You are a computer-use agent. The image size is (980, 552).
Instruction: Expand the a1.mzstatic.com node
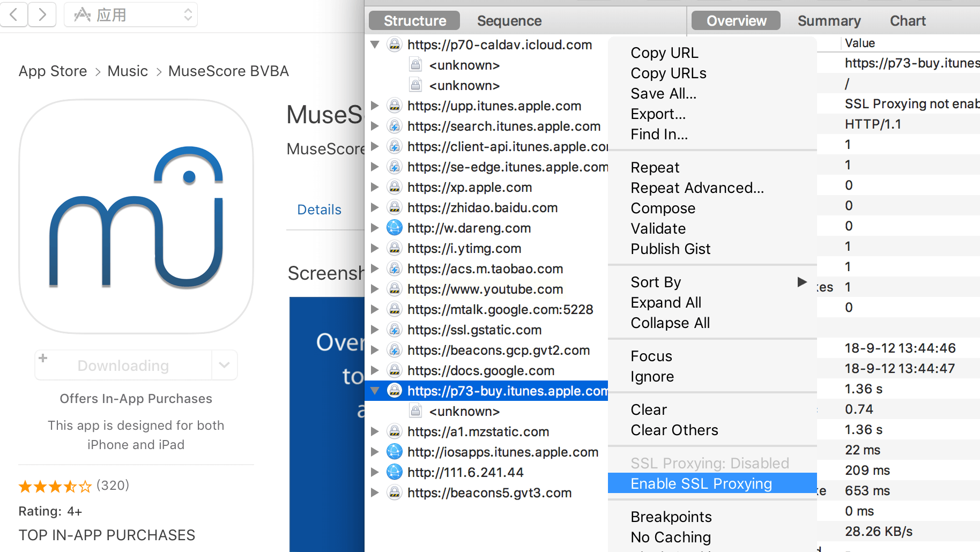(x=375, y=431)
